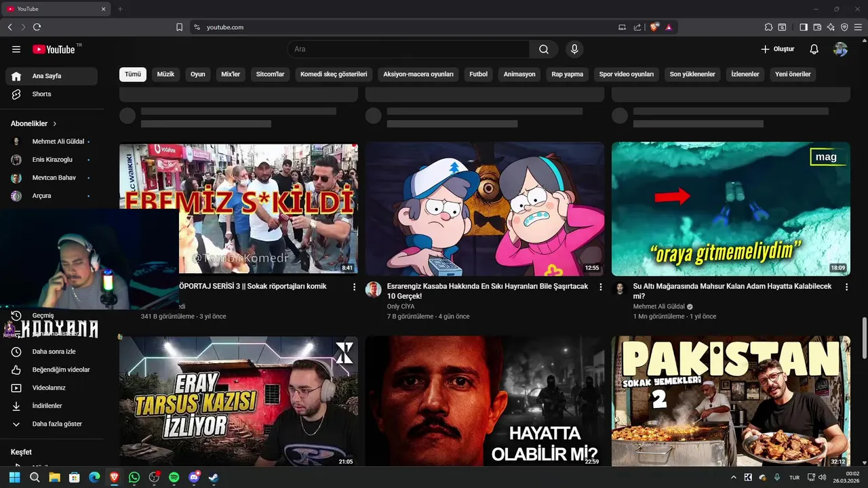The image size is (868, 488).
Task: Open Brave Wallet icon
Action: pos(817,27)
